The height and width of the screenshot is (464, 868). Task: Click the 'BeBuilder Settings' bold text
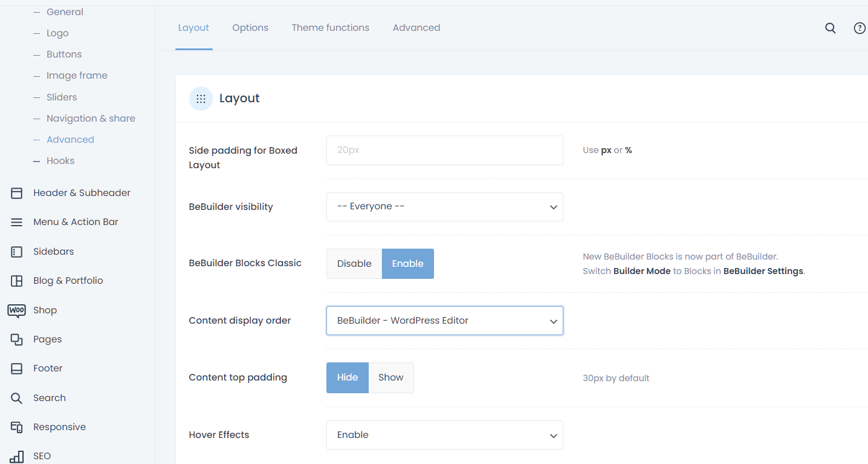pyautogui.click(x=763, y=271)
